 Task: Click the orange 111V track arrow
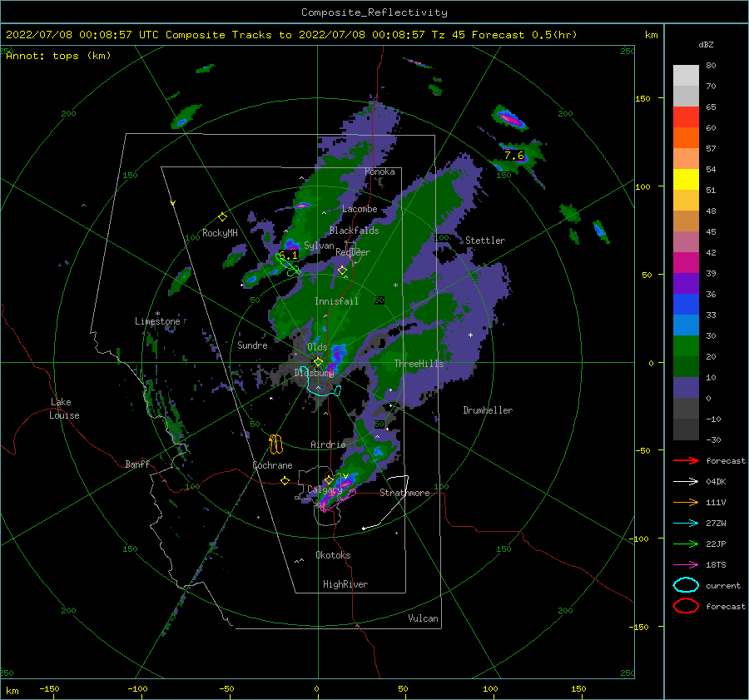(686, 502)
